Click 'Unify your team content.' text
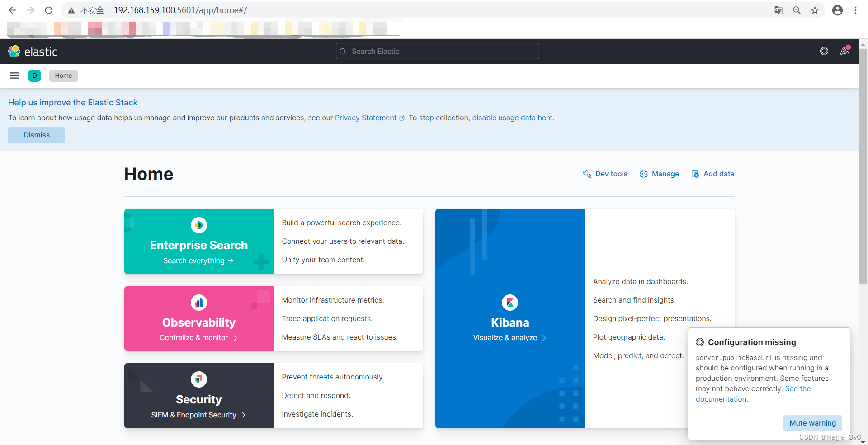This screenshot has height=445, width=868. click(x=323, y=260)
